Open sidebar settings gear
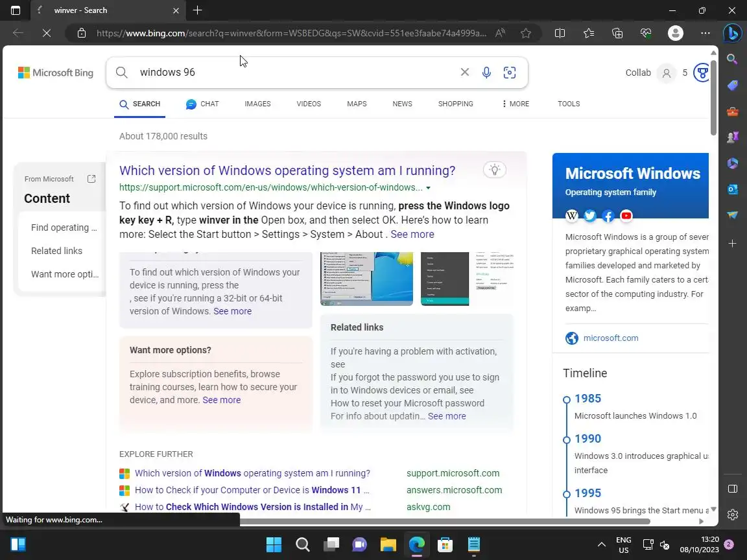 [x=733, y=514]
